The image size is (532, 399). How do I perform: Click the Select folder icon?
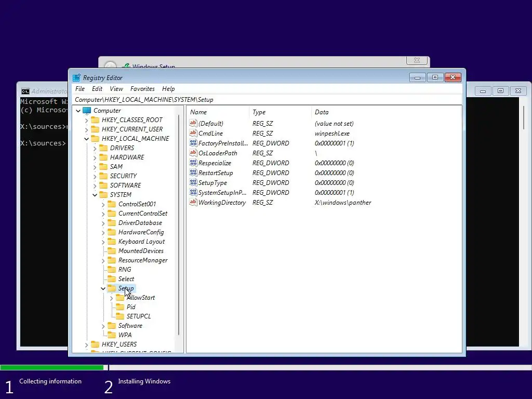(112, 279)
